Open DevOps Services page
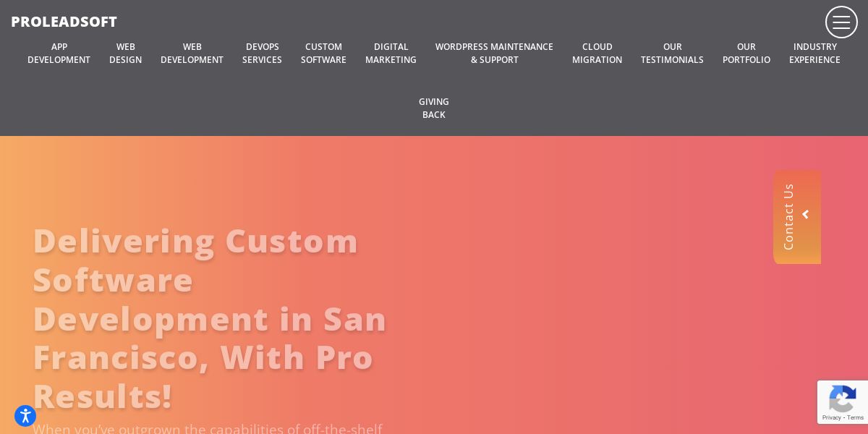Screen dimensions: 868x434 pos(263,54)
